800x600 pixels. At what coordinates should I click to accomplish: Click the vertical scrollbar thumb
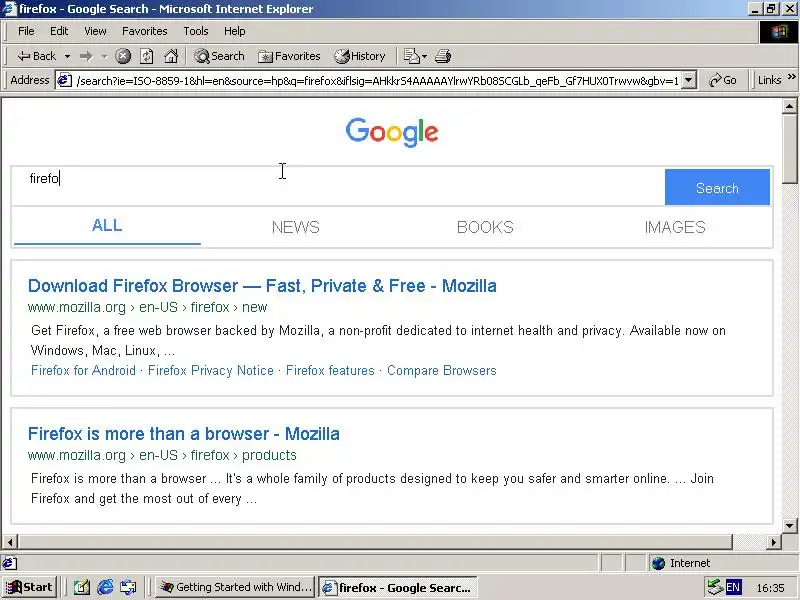(789, 148)
